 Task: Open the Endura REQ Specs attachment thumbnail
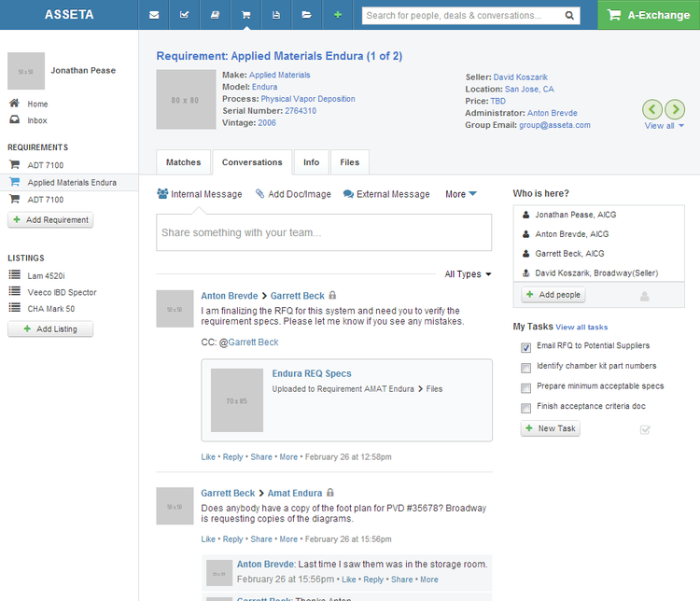237,399
